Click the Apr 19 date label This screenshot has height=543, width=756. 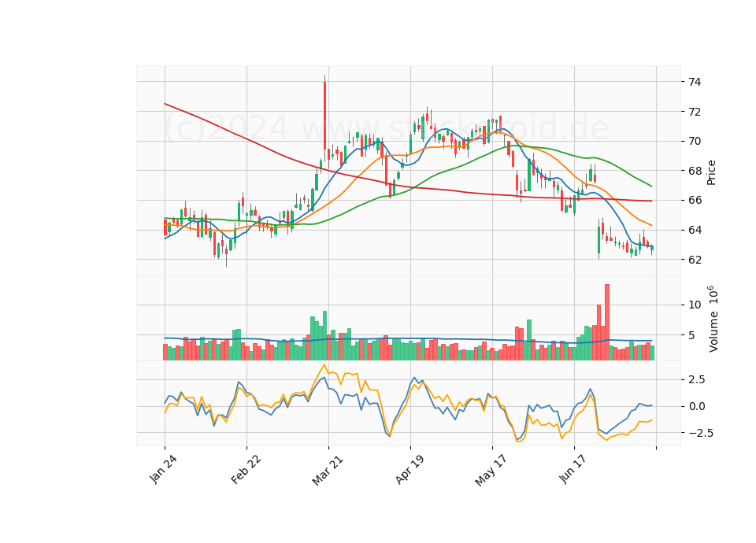click(409, 469)
